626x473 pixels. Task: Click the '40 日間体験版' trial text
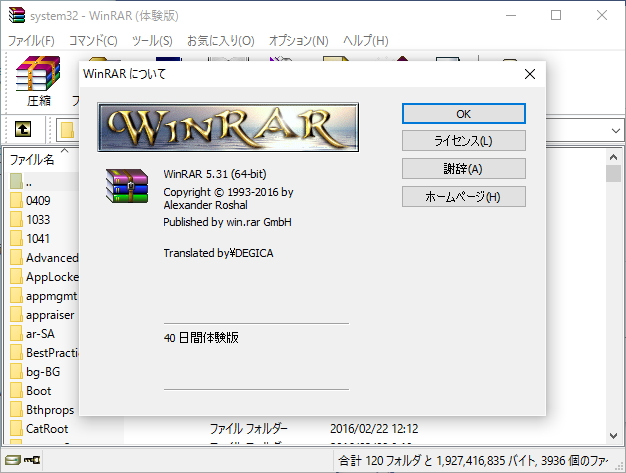point(201,338)
